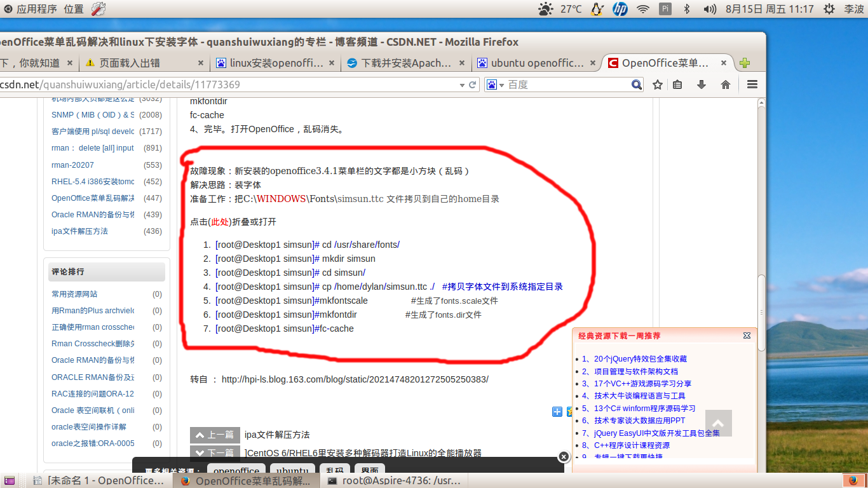Click the ubuntu tag in bottom bar
The image size is (868, 488).
[x=292, y=471]
